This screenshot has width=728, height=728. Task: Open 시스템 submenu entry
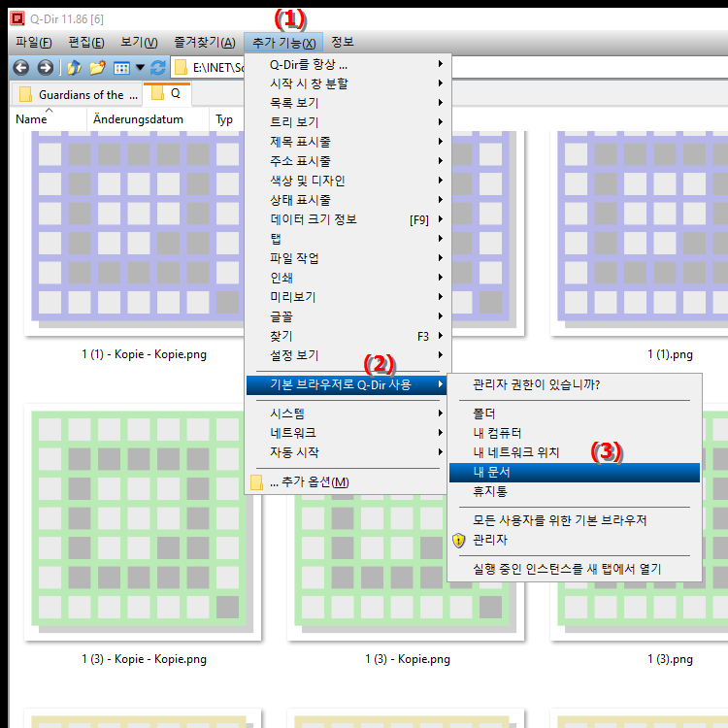point(347,414)
